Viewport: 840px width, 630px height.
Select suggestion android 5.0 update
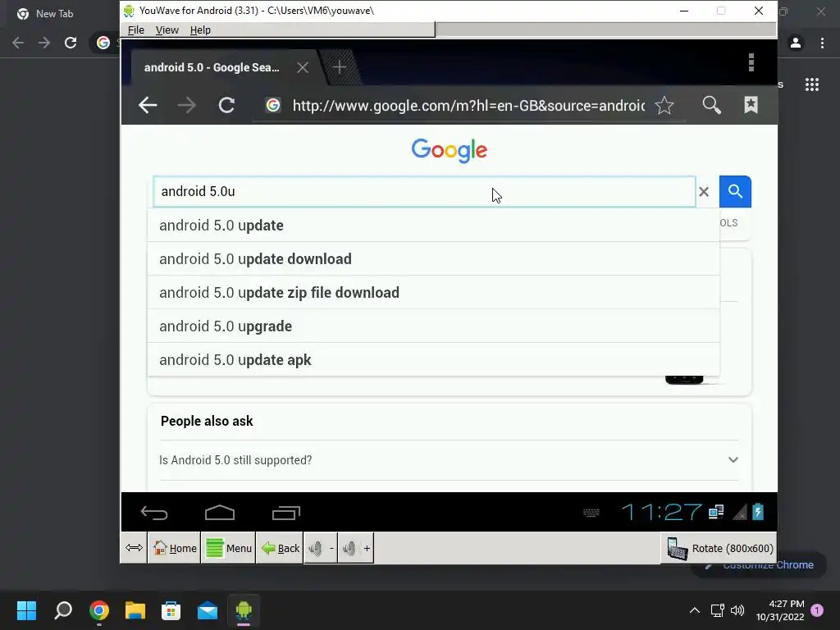433,225
